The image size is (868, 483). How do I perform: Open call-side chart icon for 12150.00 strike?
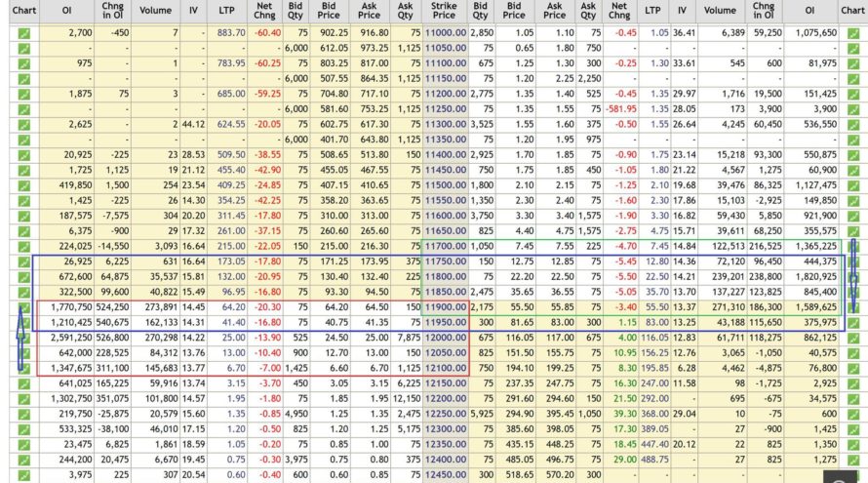coord(23,383)
